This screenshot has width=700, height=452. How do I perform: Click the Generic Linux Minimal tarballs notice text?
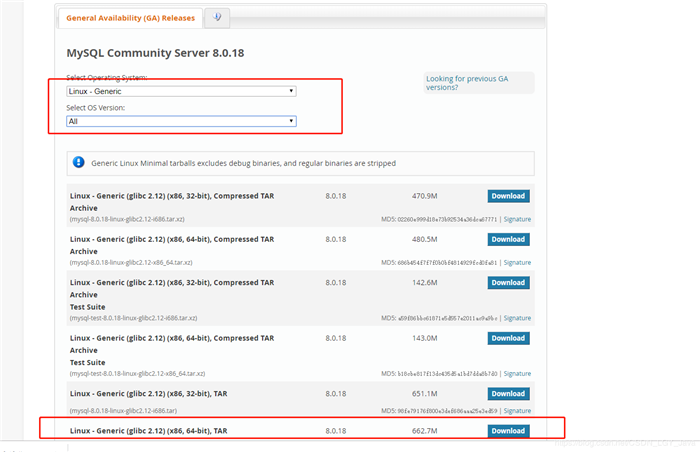[243, 163]
